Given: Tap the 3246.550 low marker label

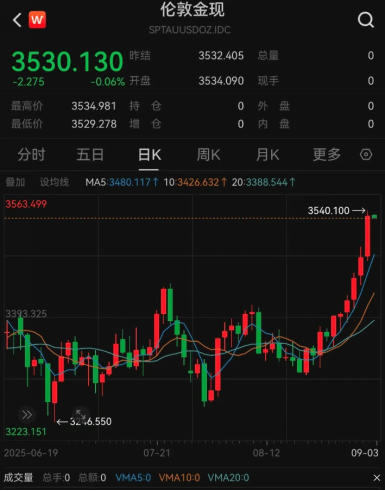Looking at the screenshot, I should click(90, 422).
